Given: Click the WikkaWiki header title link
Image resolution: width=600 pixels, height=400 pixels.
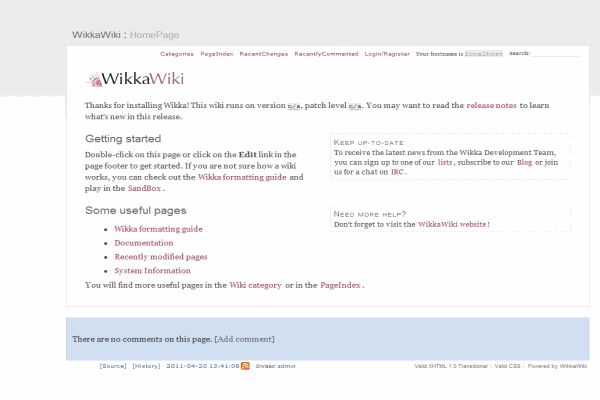Looking at the screenshot, I should (x=96, y=35).
